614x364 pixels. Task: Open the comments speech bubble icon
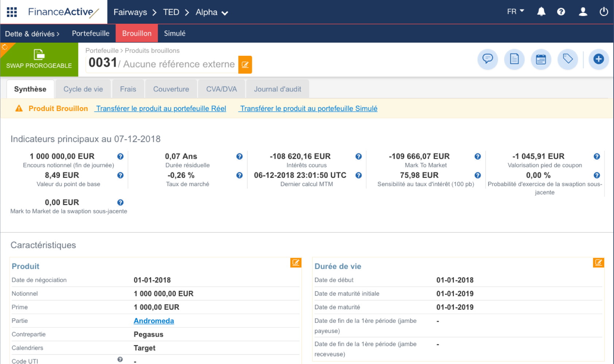pyautogui.click(x=487, y=59)
